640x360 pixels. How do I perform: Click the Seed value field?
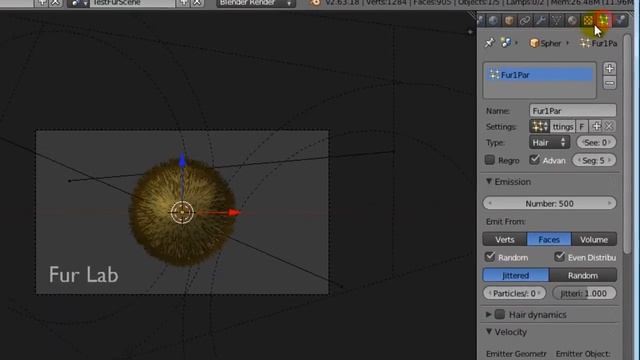click(x=596, y=142)
